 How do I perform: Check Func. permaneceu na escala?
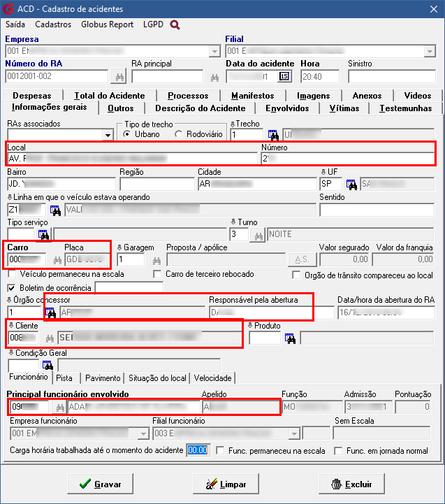(x=220, y=451)
